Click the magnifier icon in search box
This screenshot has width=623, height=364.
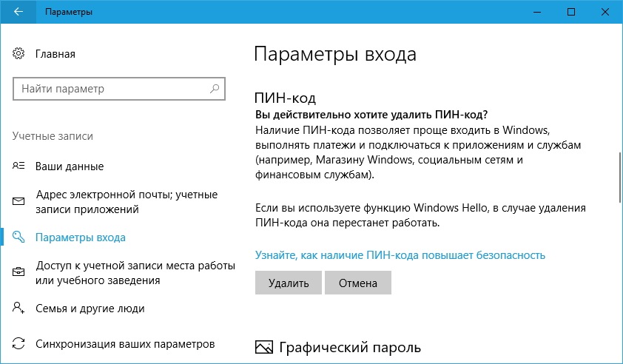[x=215, y=89]
